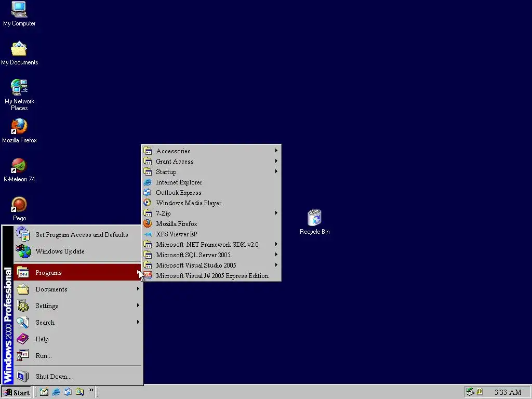The height and width of the screenshot is (399, 532).
Task: Expand the Startup submenu arrow
Action: (276, 171)
